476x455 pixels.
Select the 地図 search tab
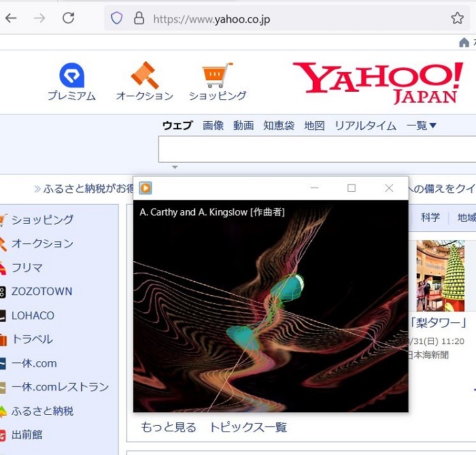[x=314, y=125]
